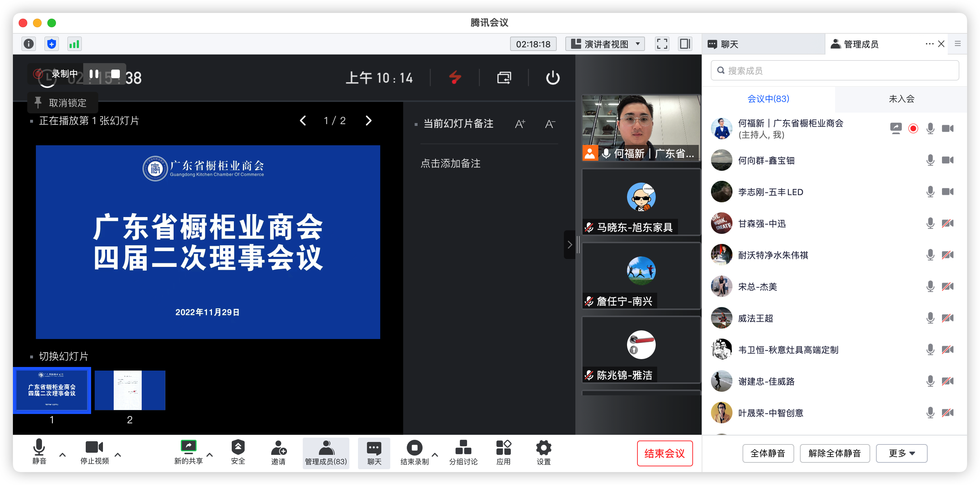The height and width of the screenshot is (485, 980).
Task: Close the 管理成员 panel
Action: coord(941,44)
